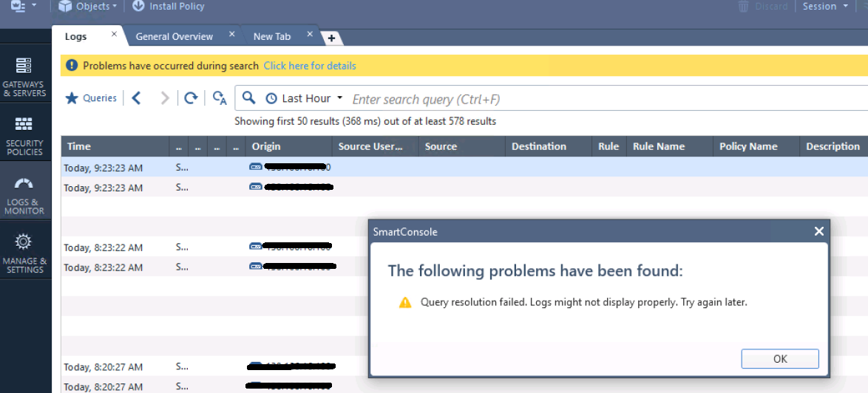Click the search magnifier icon

click(x=249, y=98)
